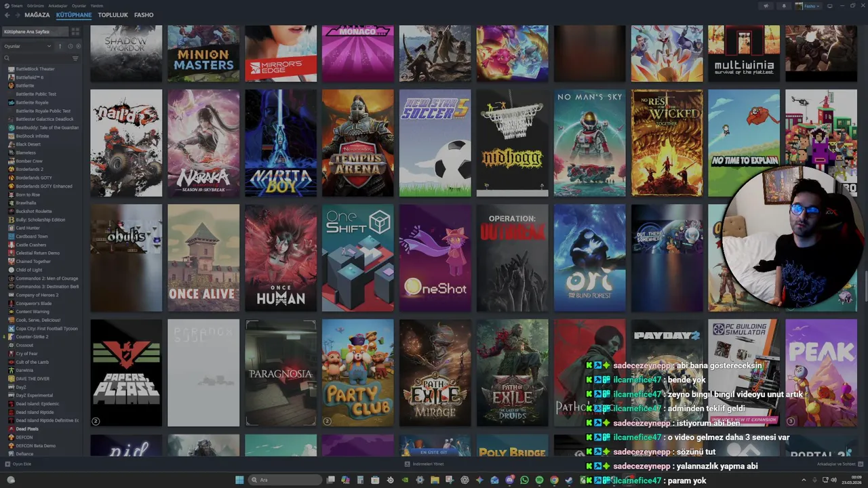
Task: Open the Papers Please cover
Action: [x=126, y=373]
